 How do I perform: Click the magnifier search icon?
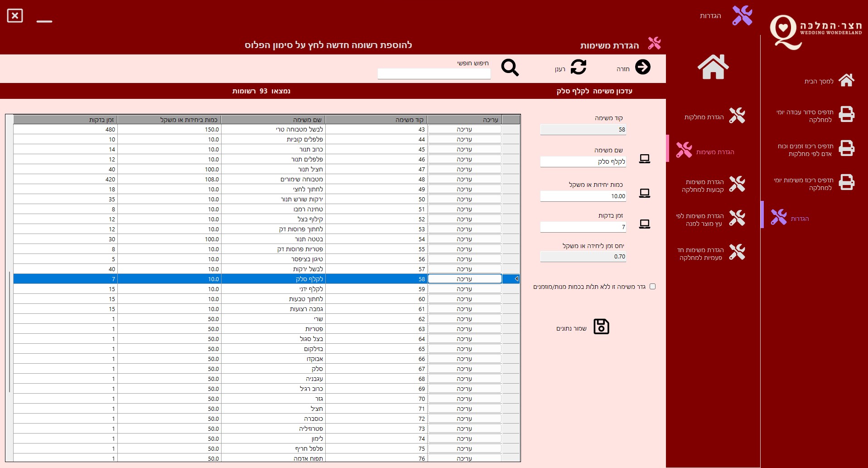pyautogui.click(x=510, y=68)
